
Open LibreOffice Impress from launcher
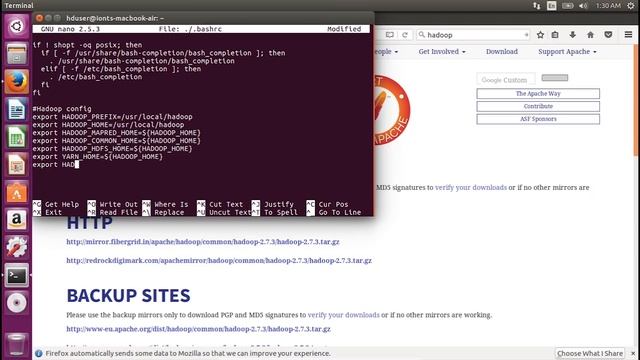tap(16, 164)
